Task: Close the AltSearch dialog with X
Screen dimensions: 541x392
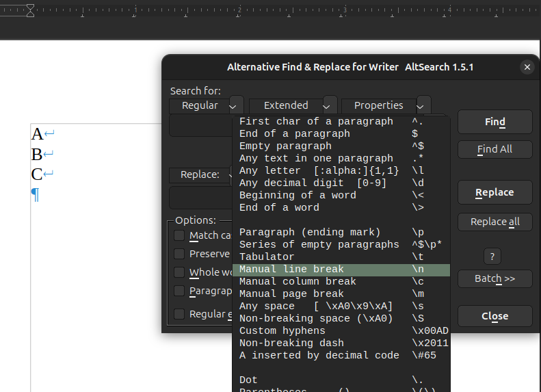Action: click(527, 67)
